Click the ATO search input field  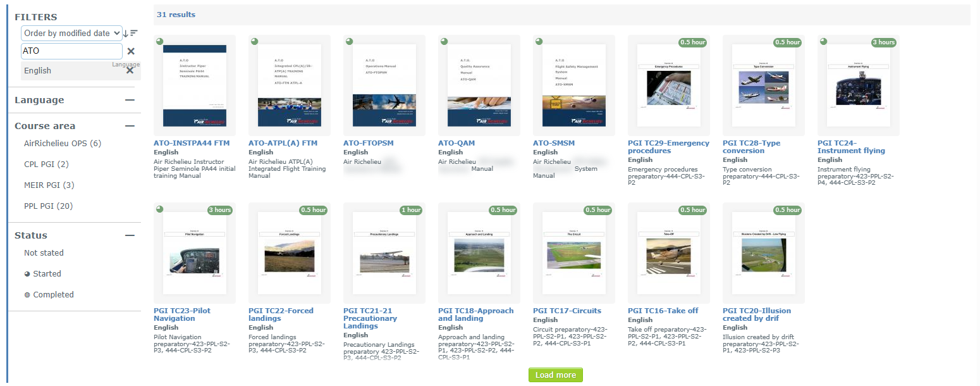click(71, 51)
